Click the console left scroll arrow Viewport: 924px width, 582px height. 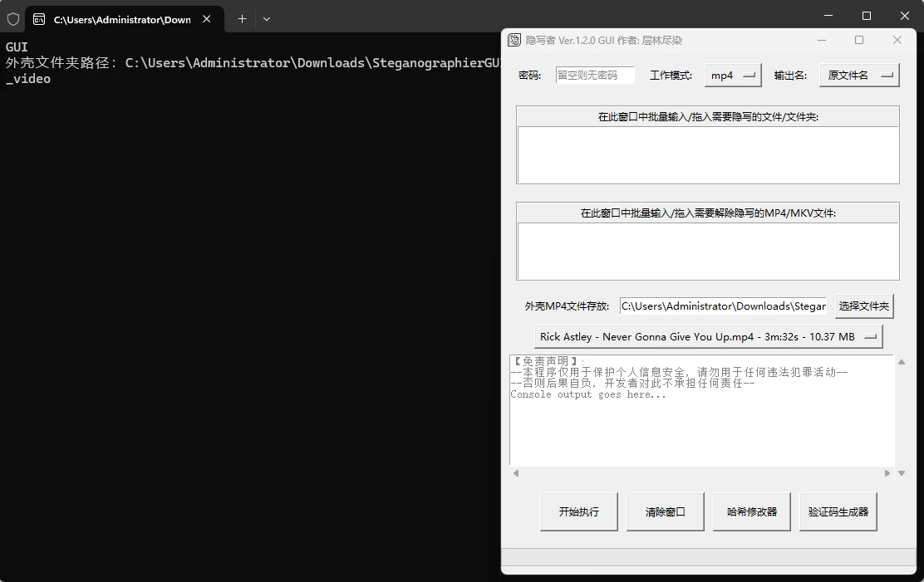click(515, 472)
